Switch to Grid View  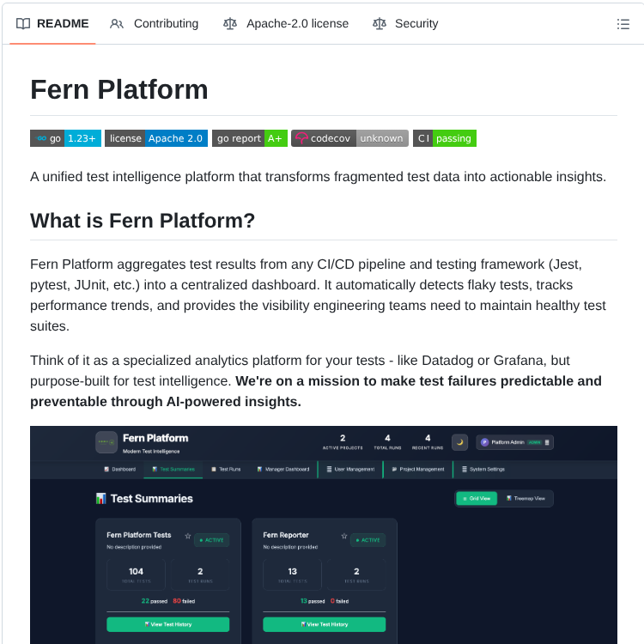pos(477,499)
